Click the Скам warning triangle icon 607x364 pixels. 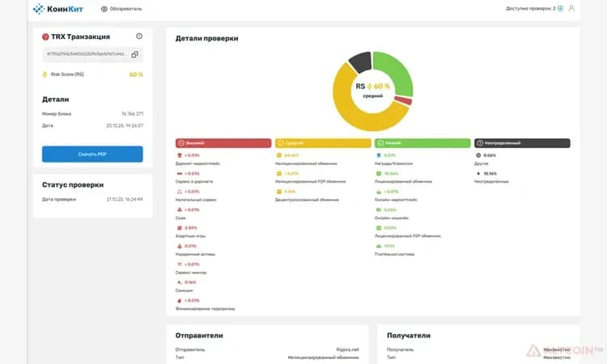pyautogui.click(x=179, y=210)
